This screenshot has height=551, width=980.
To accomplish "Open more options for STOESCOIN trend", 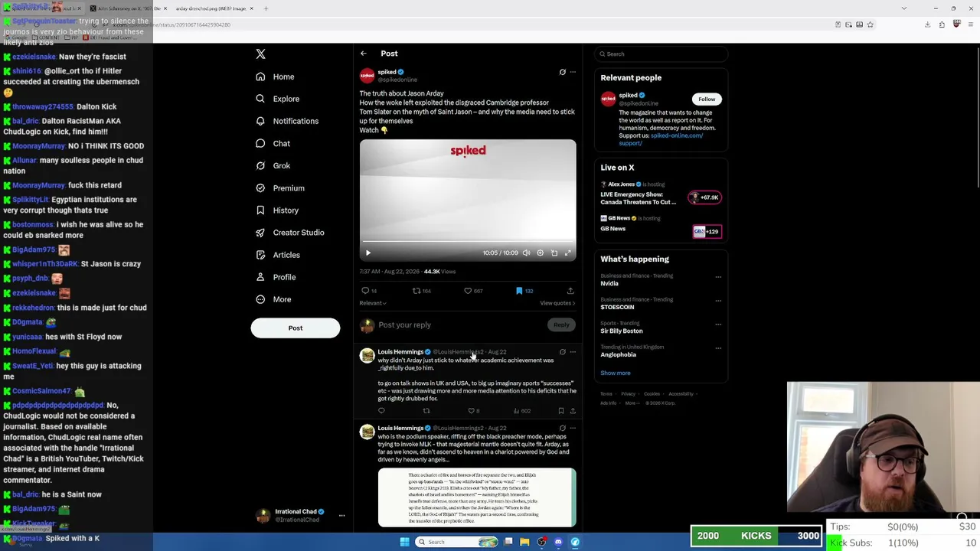I will 718,301.
